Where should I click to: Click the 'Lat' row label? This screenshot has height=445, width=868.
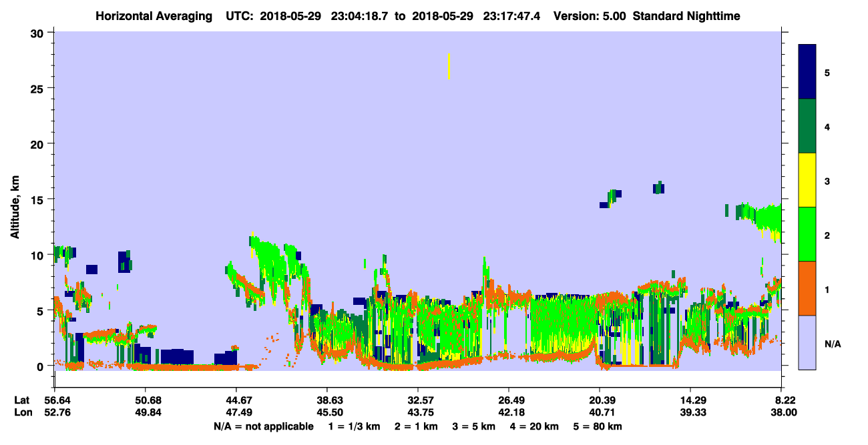point(22,400)
